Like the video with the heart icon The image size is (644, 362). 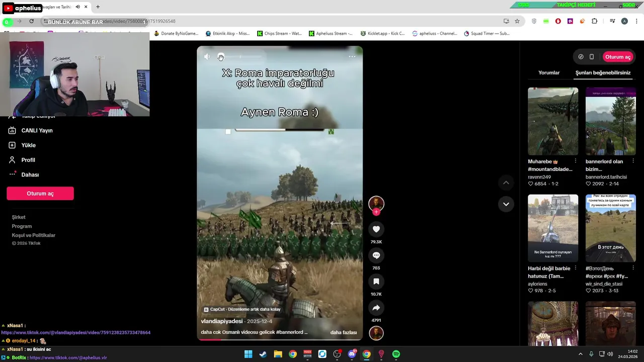376,229
